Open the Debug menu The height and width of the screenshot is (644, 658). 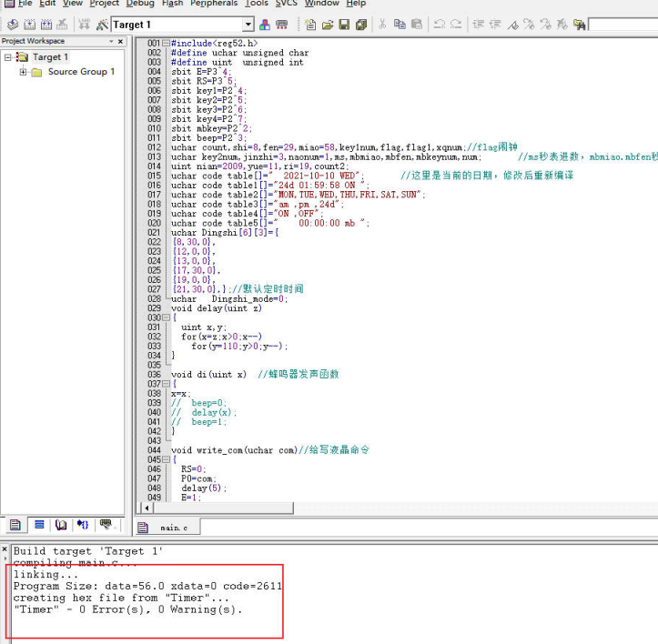pos(140,4)
